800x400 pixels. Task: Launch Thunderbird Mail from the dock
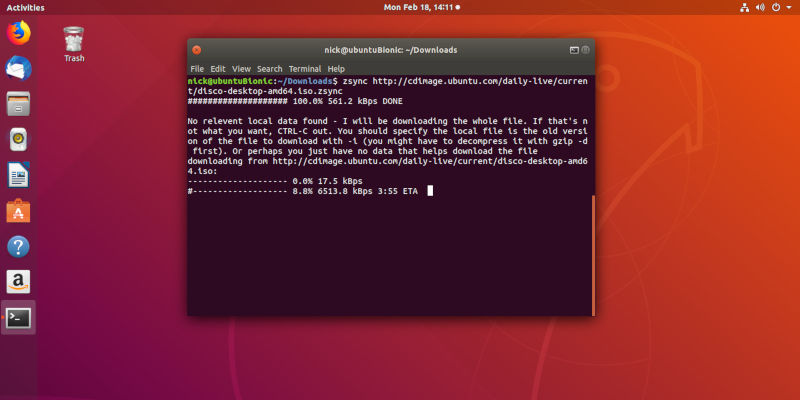tap(18, 68)
